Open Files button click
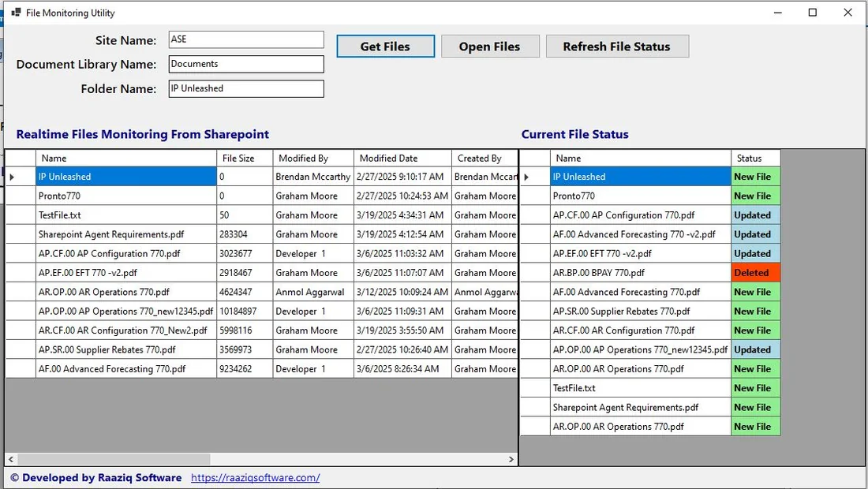Image resolution: width=868 pixels, height=489 pixels. tap(490, 47)
